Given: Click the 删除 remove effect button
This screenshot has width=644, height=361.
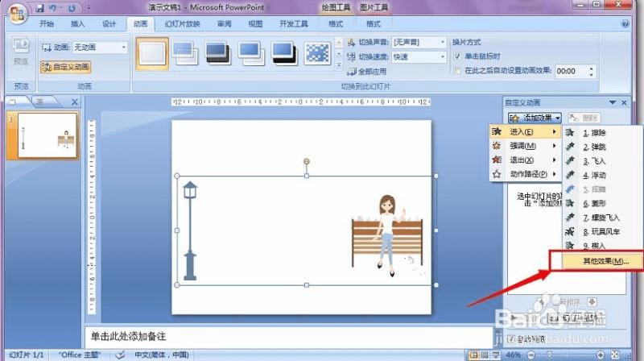Looking at the screenshot, I should (x=584, y=118).
